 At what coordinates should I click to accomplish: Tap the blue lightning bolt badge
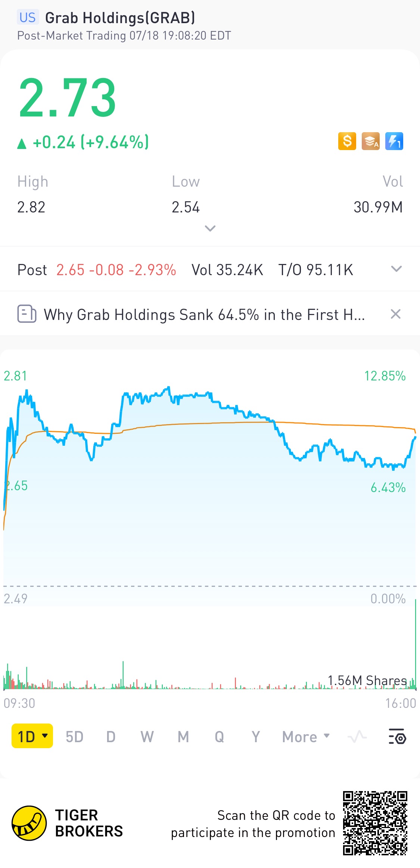tap(394, 141)
